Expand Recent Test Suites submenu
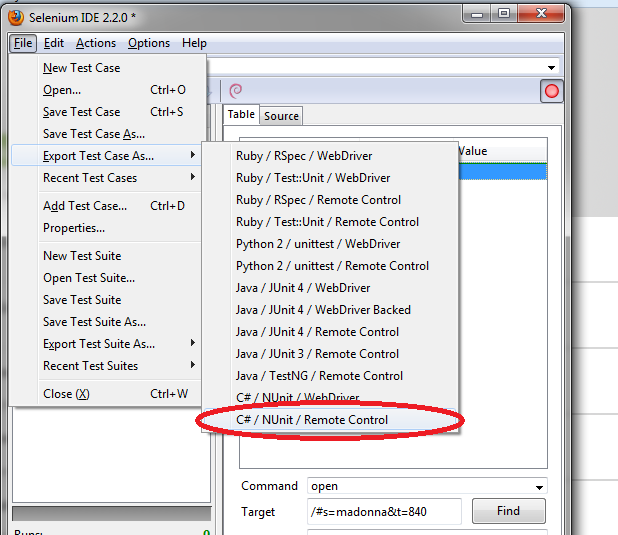 (106, 366)
